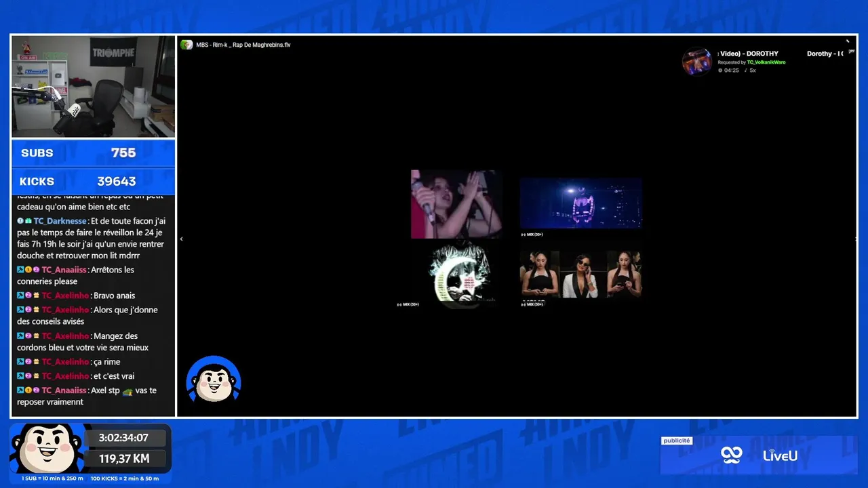Click the '100 KICKS = 2 min & 50 m' caption
The width and height of the screenshot is (868, 488).
click(125, 479)
